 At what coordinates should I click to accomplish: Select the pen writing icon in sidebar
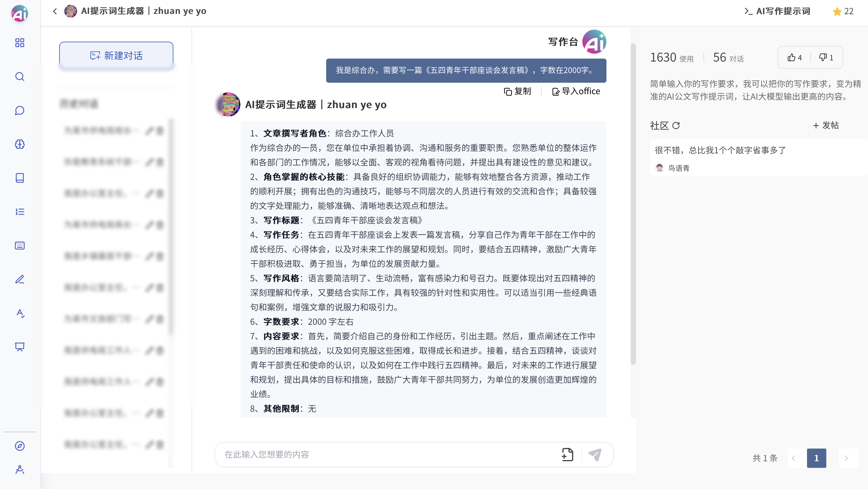pos(20,279)
